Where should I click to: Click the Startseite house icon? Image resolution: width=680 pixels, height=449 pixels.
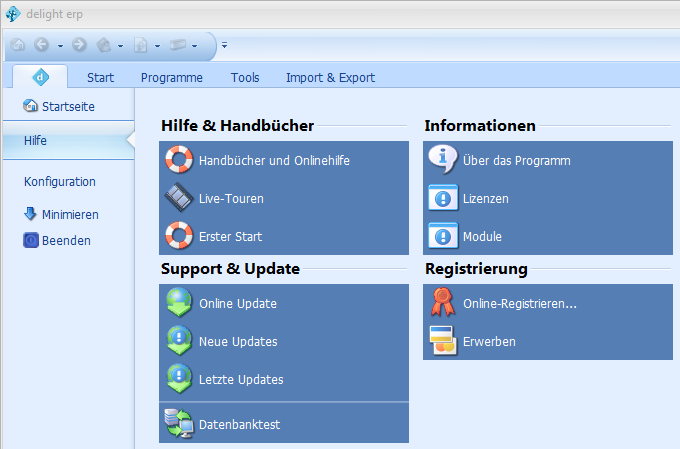[30, 105]
